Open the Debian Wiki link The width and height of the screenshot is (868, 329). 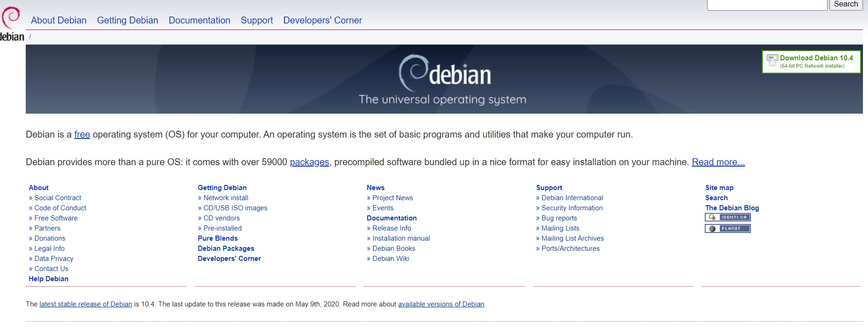[391, 259]
